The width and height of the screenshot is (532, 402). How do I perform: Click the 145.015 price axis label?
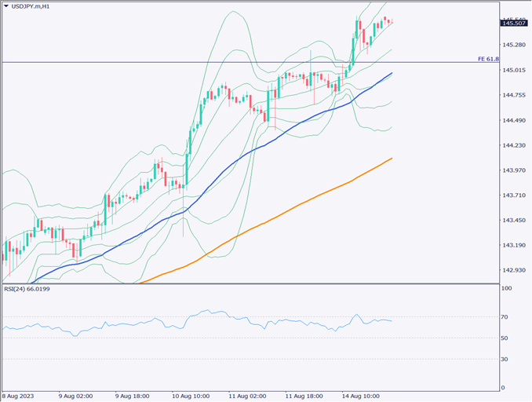514,70
